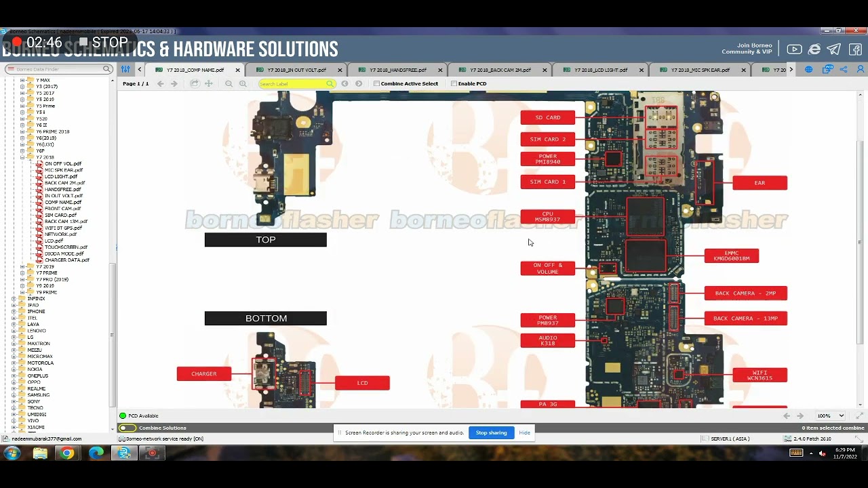Open TOUCHSCREEN.pdf in the tree
Image resolution: width=868 pixels, height=488 pixels.
tap(66, 247)
